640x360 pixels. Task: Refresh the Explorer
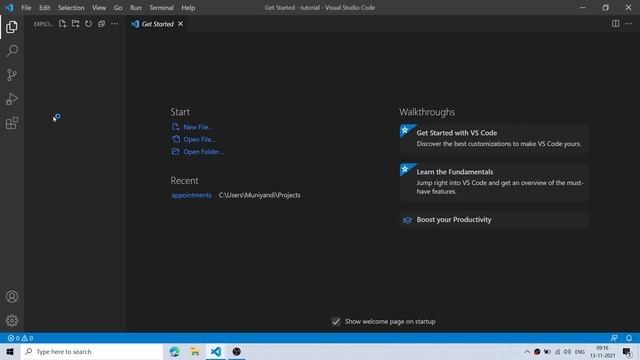coord(89,24)
